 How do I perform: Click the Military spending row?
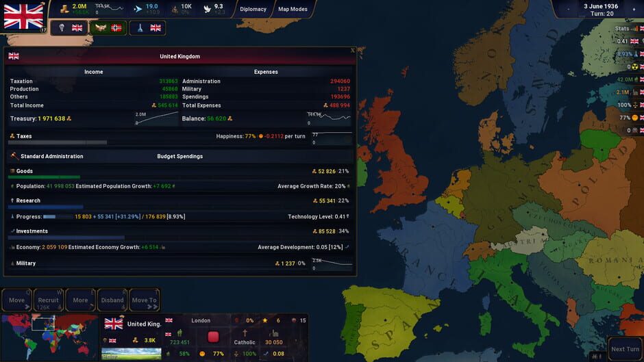180,263
